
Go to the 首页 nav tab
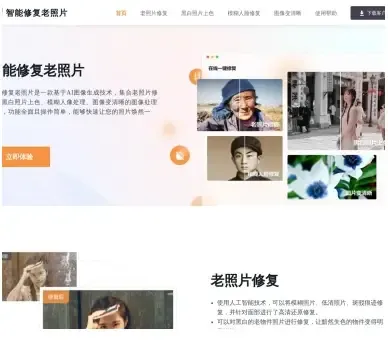tap(121, 13)
